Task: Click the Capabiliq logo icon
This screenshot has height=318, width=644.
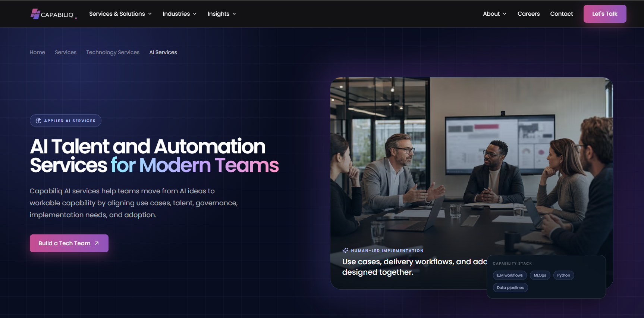Action: [x=35, y=14]
